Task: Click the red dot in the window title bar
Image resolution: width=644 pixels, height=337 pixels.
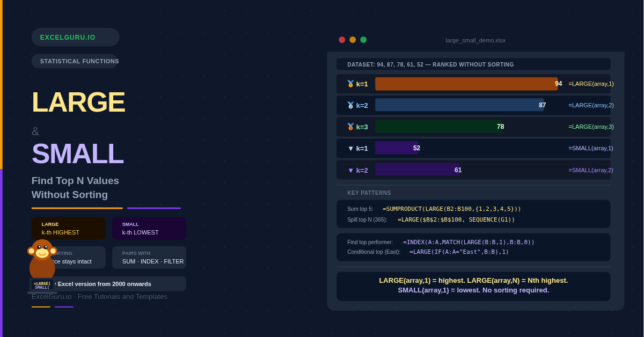Action: [342, 40]
